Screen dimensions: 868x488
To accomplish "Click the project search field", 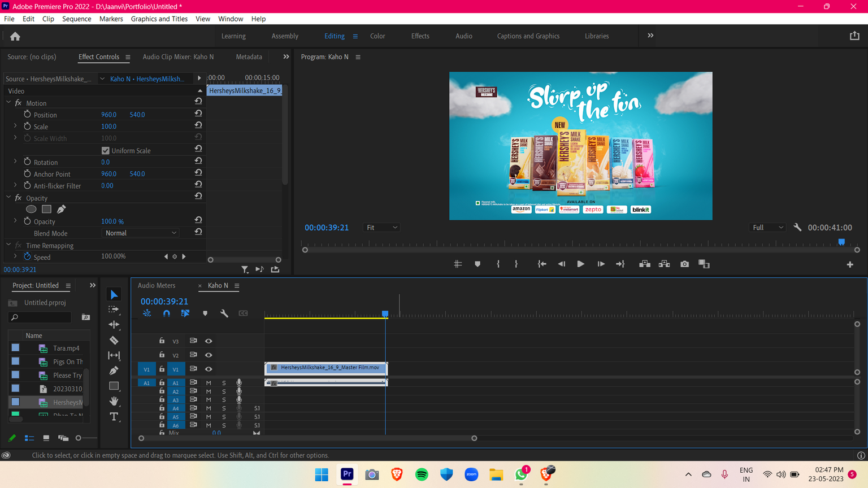I will 40,317.
